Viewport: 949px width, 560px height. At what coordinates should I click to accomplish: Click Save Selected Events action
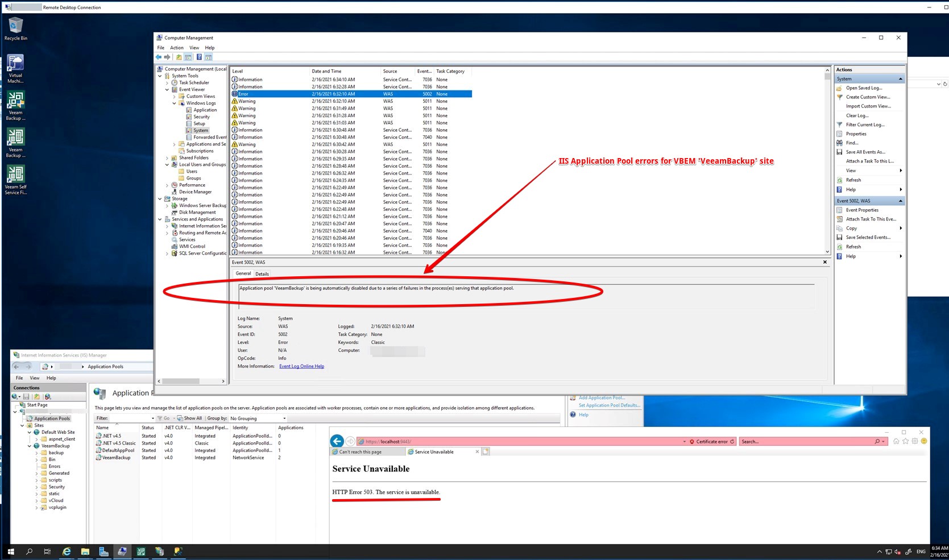tap(868, 237)
